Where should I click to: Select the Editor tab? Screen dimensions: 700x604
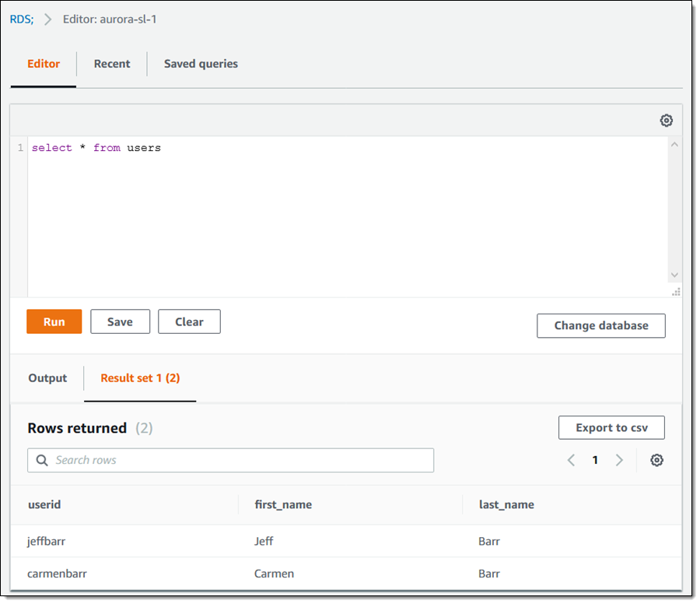click(44, 64)
